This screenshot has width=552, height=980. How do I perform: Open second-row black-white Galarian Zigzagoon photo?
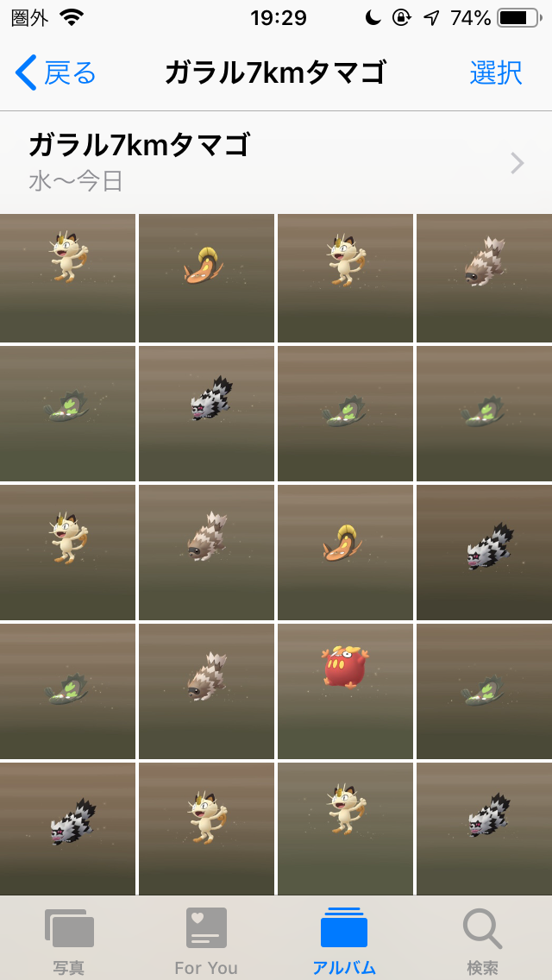click(x=206, y=414)
